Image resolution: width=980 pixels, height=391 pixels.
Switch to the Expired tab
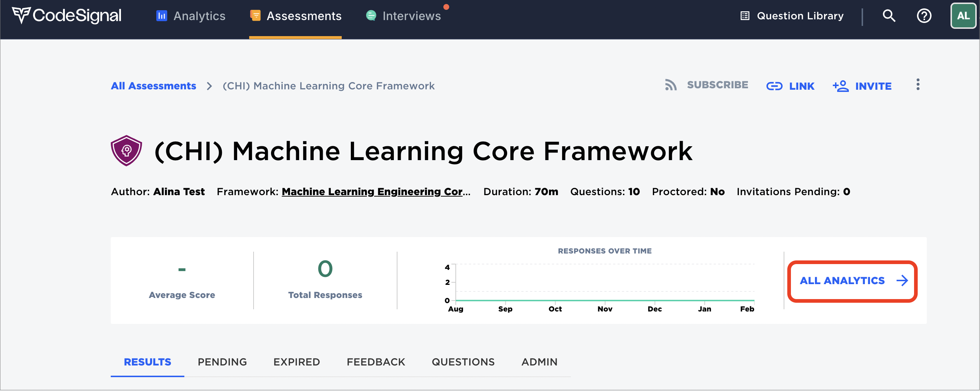pyautogui.click(x=297, y=362)
